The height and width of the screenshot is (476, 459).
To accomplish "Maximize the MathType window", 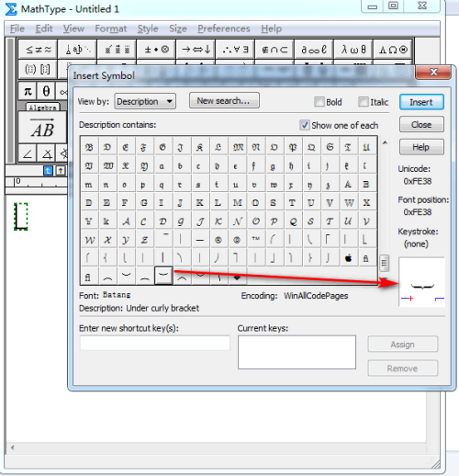I will (393, 6).
